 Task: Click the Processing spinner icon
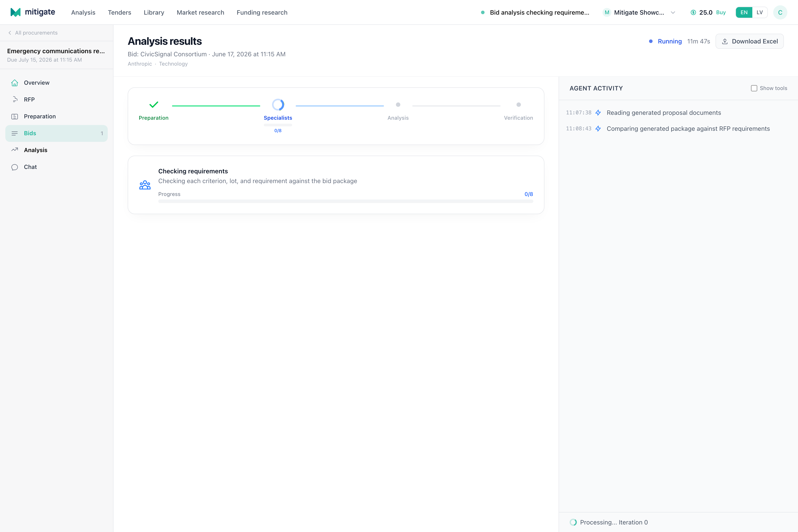pos(573,522)
